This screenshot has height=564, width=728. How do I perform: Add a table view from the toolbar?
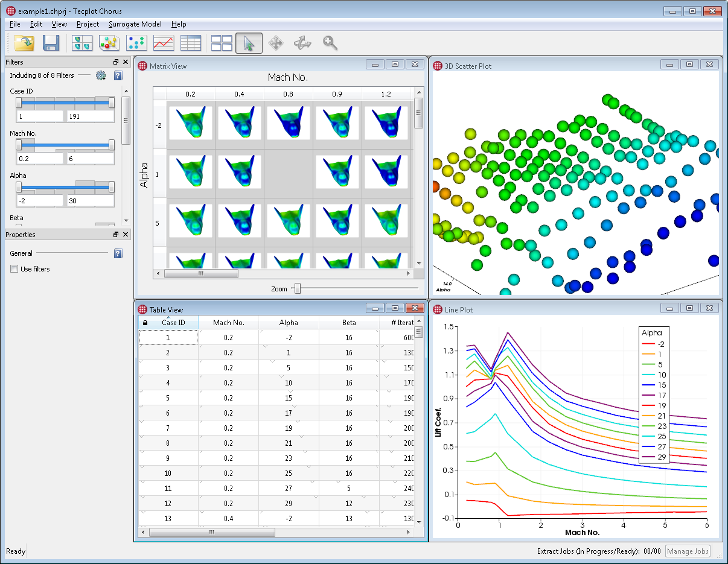tap(191, 43)
